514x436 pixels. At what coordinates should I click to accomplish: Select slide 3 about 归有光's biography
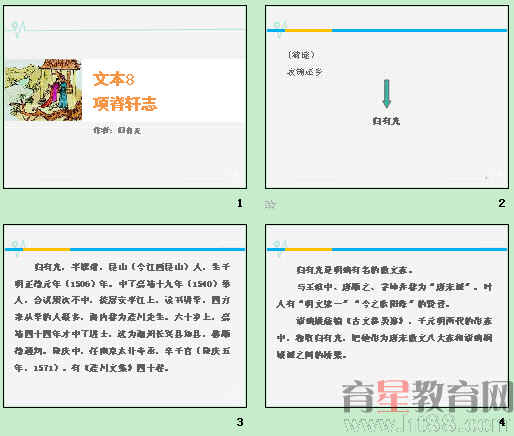tap(125, 316)
